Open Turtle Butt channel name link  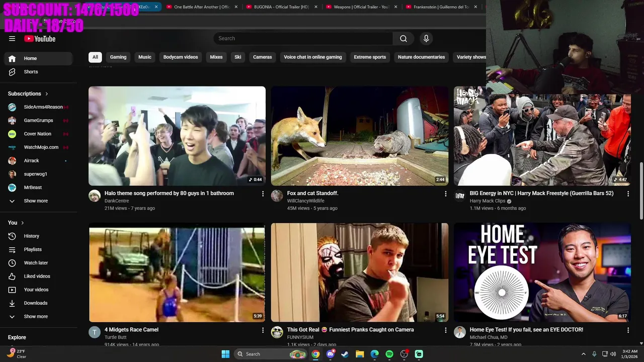click(x=115, y=337)
